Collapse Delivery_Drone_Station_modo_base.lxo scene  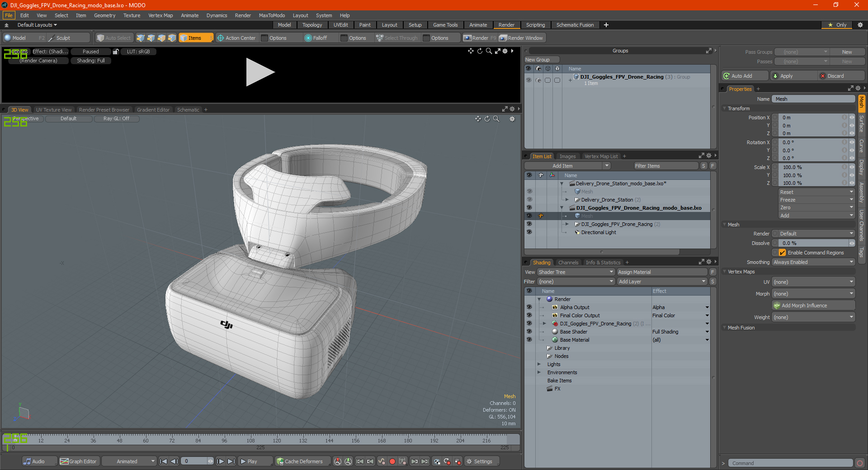(562, 183)
